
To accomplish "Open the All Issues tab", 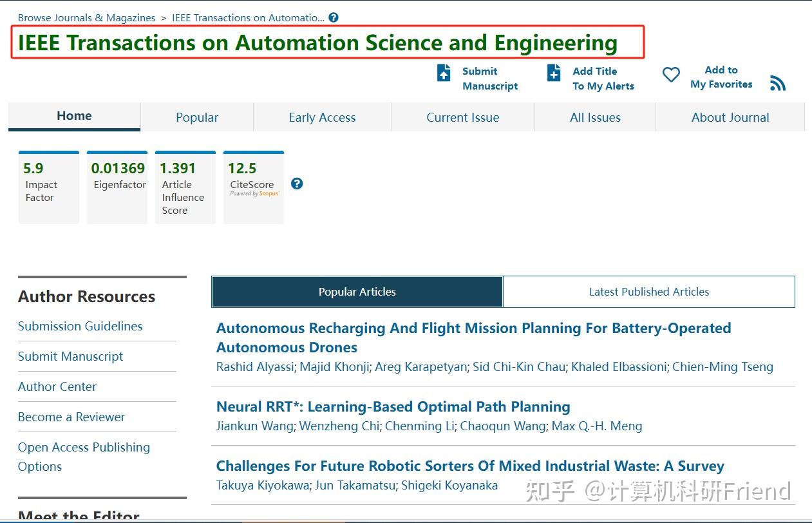I will click(595, 117).
